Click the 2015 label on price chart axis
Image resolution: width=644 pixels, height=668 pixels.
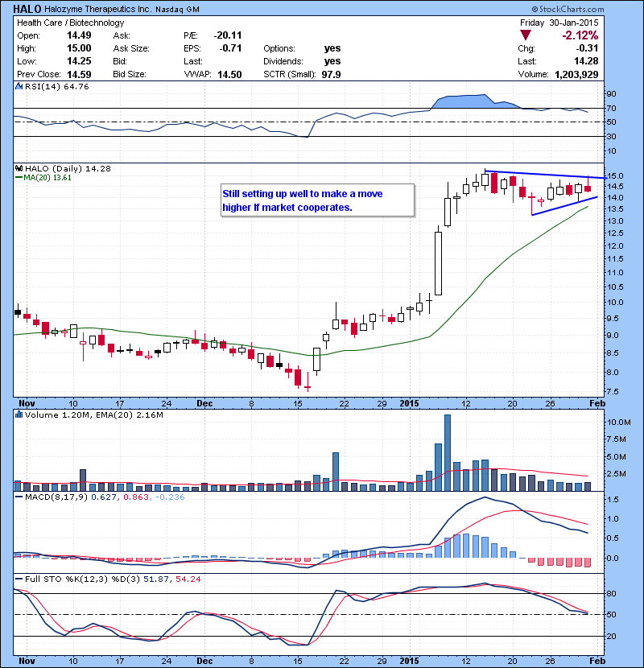409,403
